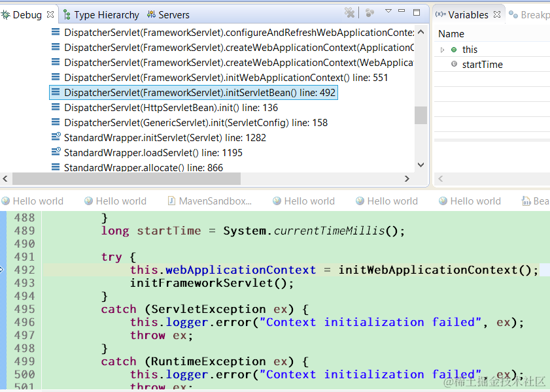Click the Name column header in Variables
550x392 pixels.
tap(451, 34)
